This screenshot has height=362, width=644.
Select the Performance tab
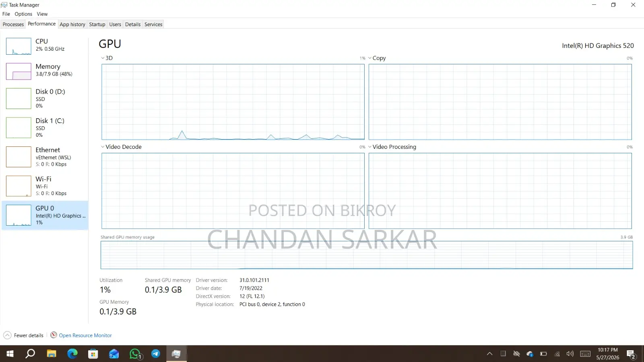(x=42, y=24)
